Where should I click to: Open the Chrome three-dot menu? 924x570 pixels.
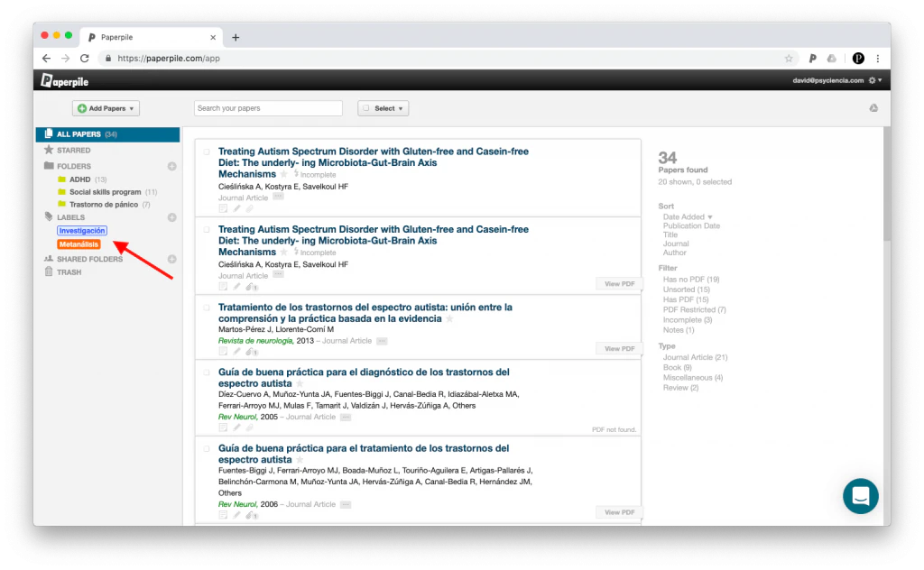[x=877, y=59]
